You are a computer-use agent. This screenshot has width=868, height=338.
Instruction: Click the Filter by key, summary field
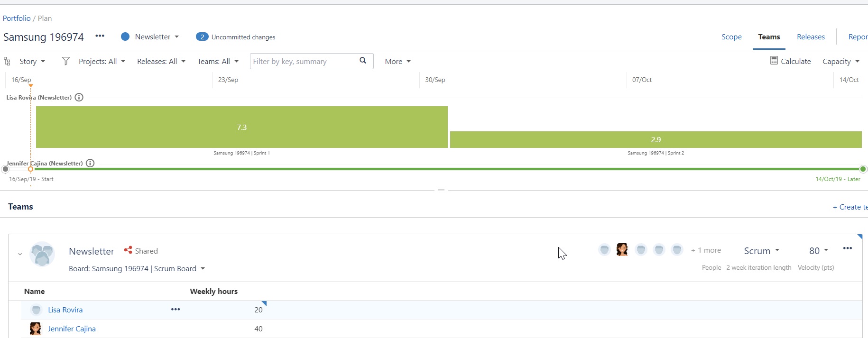[x=312, y=61]
